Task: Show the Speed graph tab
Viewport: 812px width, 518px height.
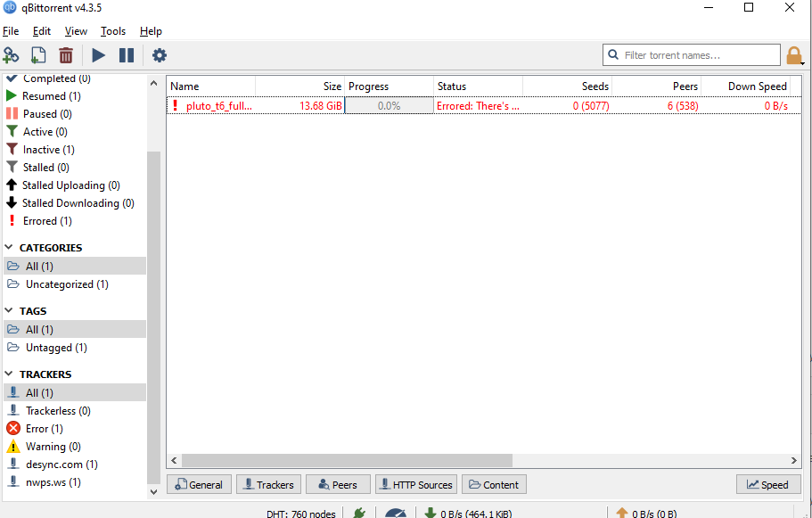Action: pyautogui.click(x=768, y=484)
